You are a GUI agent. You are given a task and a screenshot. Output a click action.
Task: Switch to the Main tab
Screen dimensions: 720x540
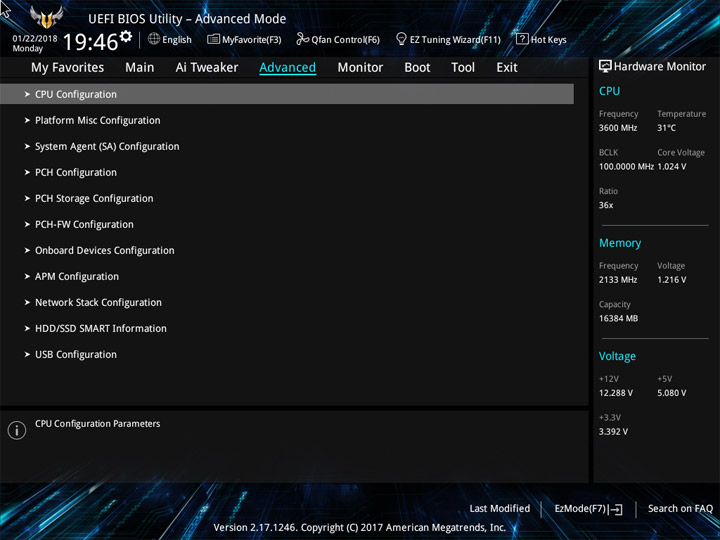pos(140,68)
